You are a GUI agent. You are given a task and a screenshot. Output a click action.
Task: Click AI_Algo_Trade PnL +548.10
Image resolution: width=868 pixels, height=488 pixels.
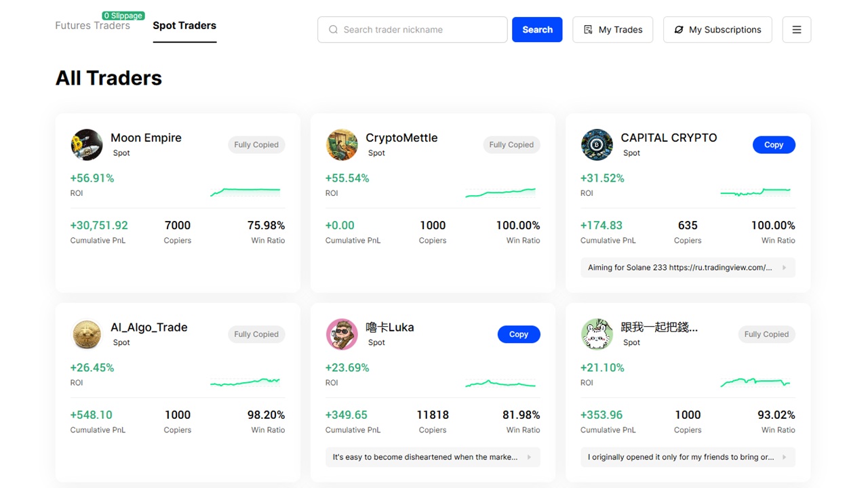click(x=92, y=415)
